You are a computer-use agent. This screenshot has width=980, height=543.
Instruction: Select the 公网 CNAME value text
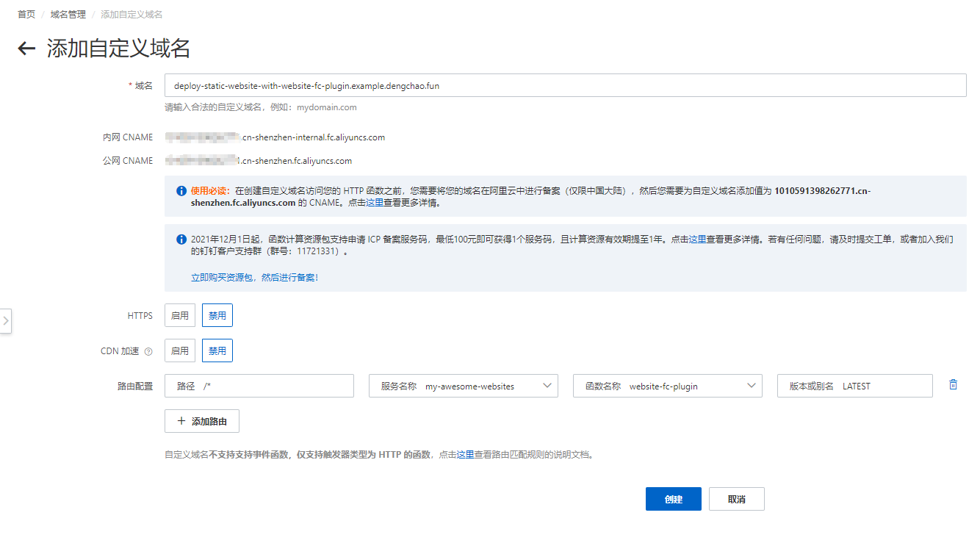(x=259, y=161)
